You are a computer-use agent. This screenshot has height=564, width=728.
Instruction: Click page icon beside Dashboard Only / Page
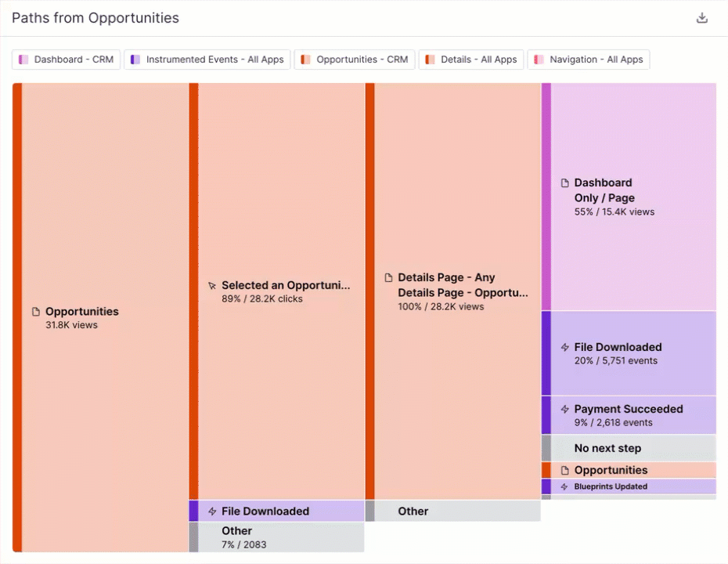pyautogui.click(x=564, y=183)
